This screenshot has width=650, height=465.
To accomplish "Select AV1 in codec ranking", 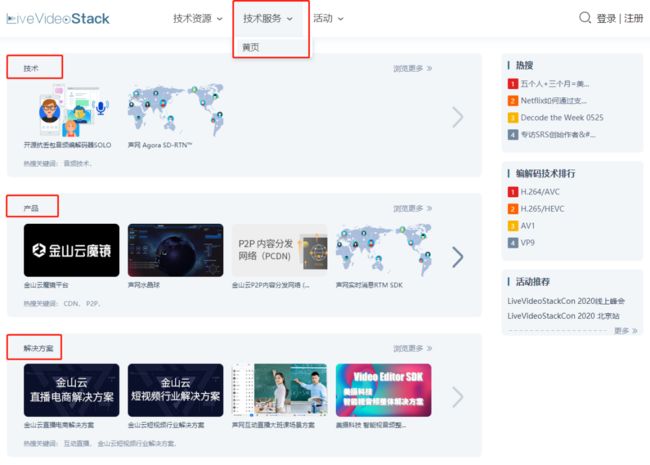I will 528,226.
